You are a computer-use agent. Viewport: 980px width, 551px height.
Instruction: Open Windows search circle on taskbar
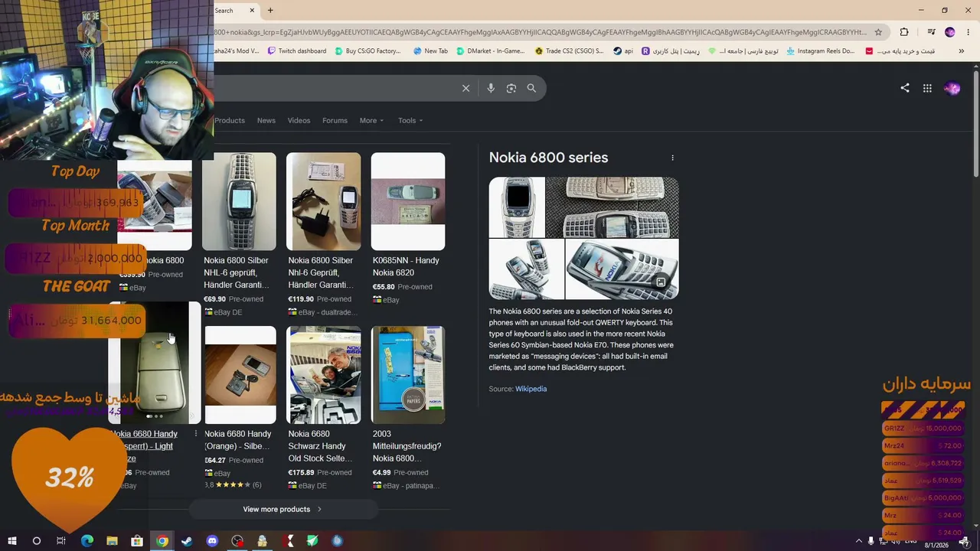point(36,541)
